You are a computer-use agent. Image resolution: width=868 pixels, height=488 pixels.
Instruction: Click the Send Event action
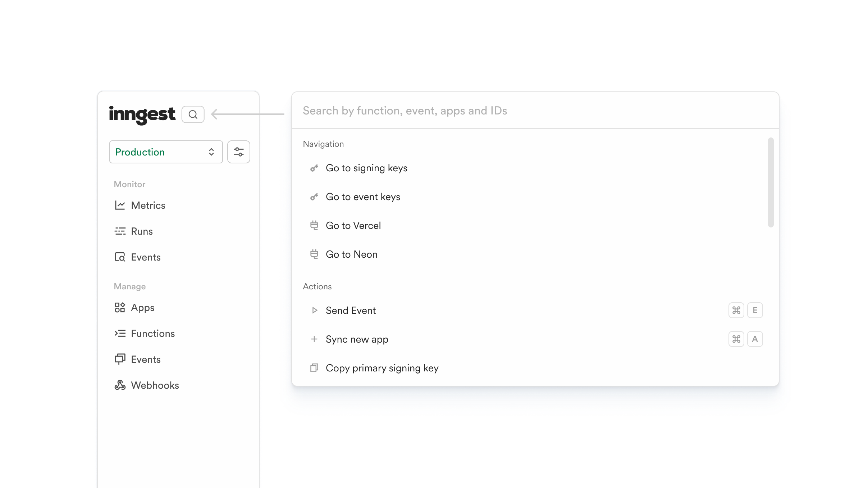[x=351, y=310]
